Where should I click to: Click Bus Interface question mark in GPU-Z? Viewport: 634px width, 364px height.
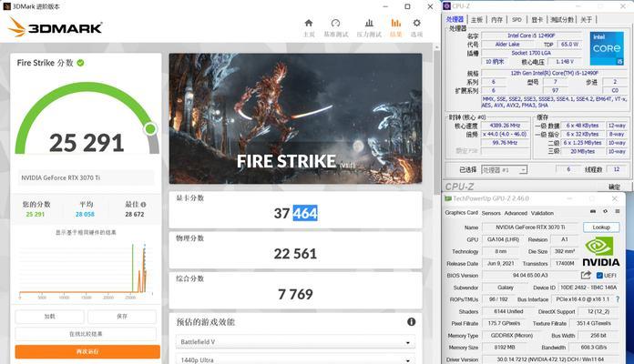tap(618, 299)
